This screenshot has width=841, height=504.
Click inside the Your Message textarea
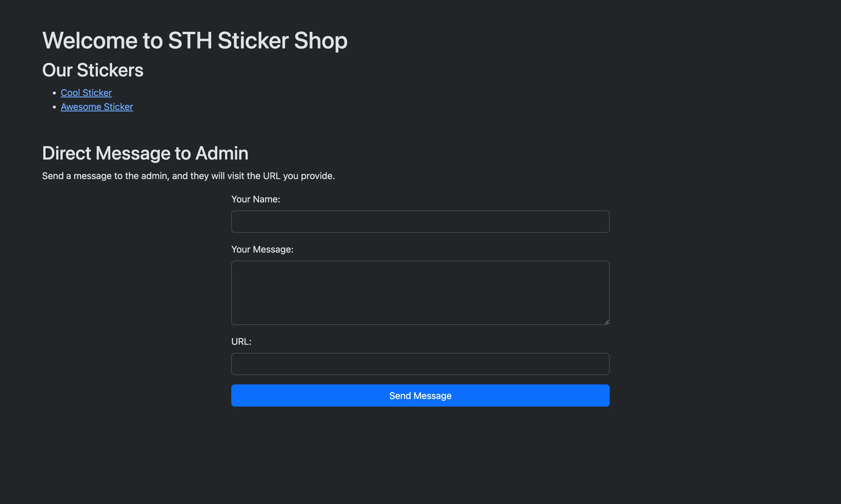coord(420,293)
